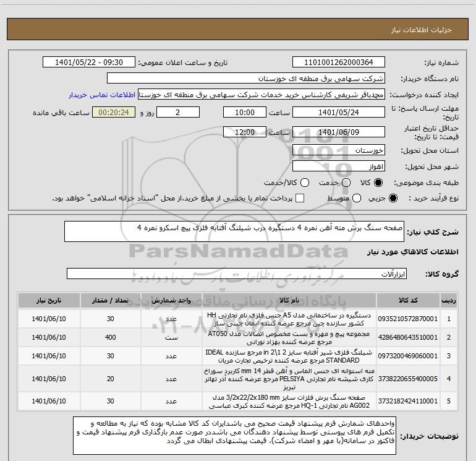Image resolution: width=476 pixels, height=461 pixels.
Task: Toggle the Islamic treasury payment checkbox
Action: tap(300, 198)
